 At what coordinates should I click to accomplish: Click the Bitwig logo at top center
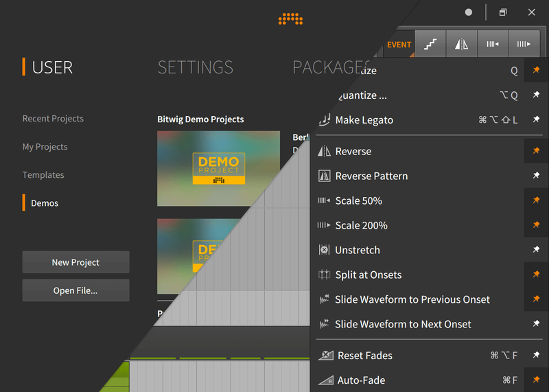pyautogui.click(x=291, y=19)
